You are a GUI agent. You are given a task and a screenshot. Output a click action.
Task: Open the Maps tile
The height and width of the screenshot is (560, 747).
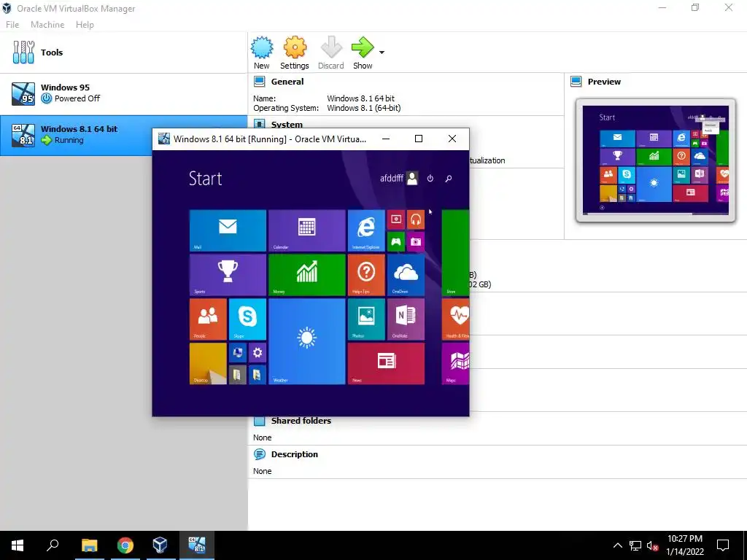point(455,363)
